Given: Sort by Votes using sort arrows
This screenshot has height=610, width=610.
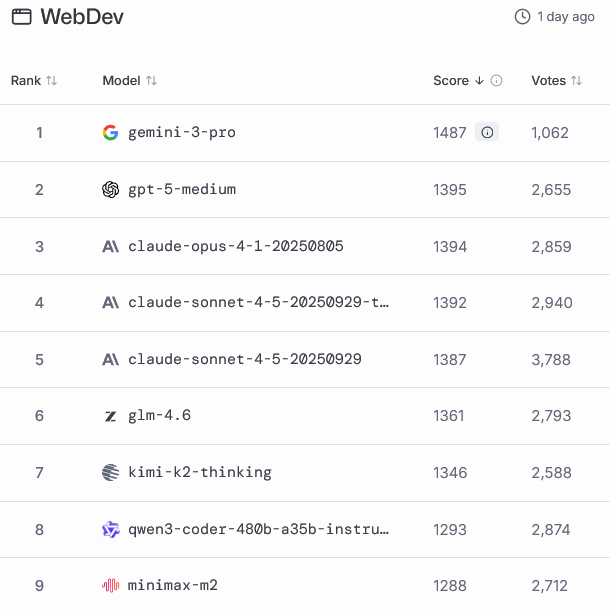Looking at the screenshot, I should tap(576, 81).
